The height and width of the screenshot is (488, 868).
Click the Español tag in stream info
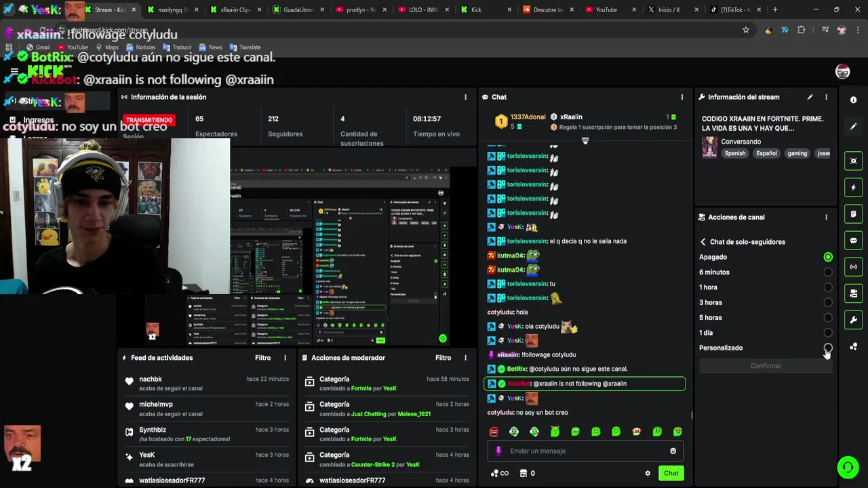coord(766,153)
